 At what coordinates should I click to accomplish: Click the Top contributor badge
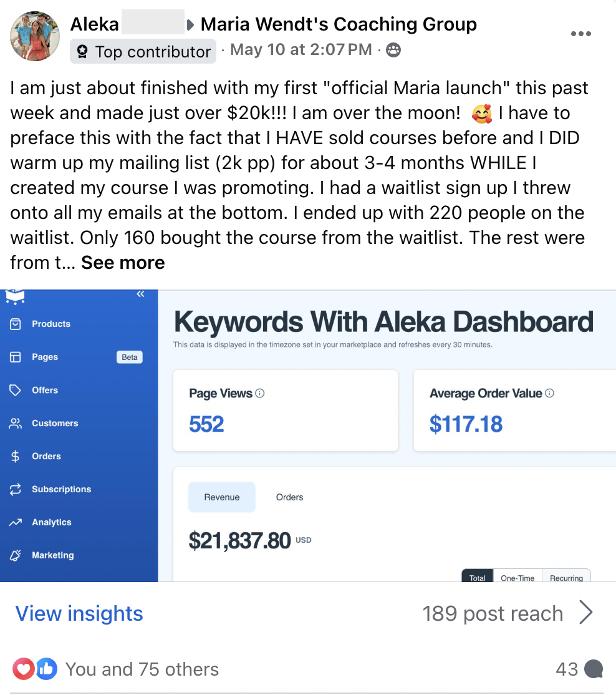coord(143,51)
